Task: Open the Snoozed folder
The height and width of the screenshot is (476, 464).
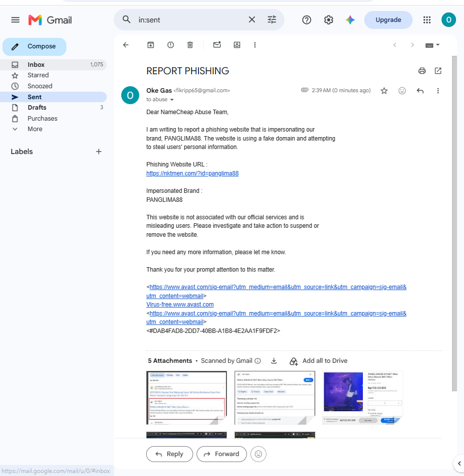Action: tap(53, 86)
